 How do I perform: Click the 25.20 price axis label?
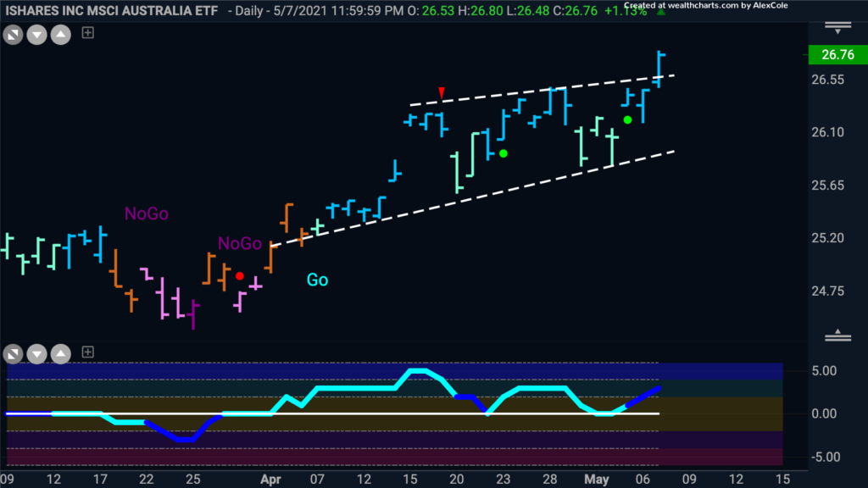(x=827, y=238)
